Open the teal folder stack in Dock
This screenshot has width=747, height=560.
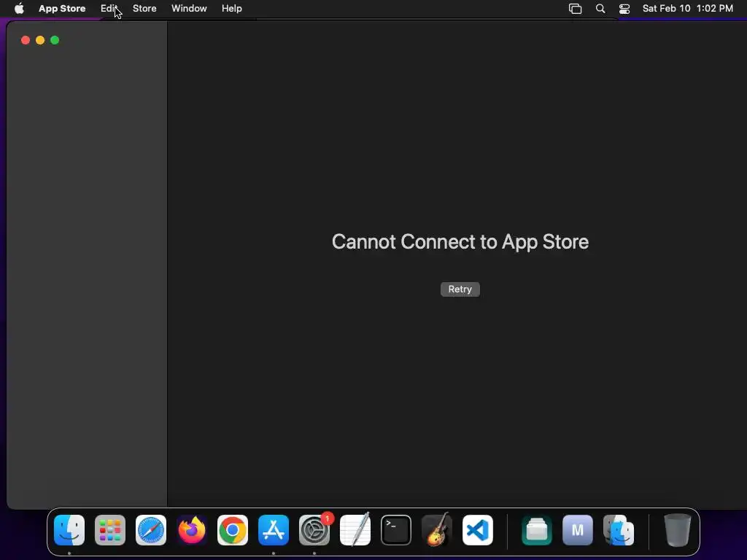click(537, 530)
